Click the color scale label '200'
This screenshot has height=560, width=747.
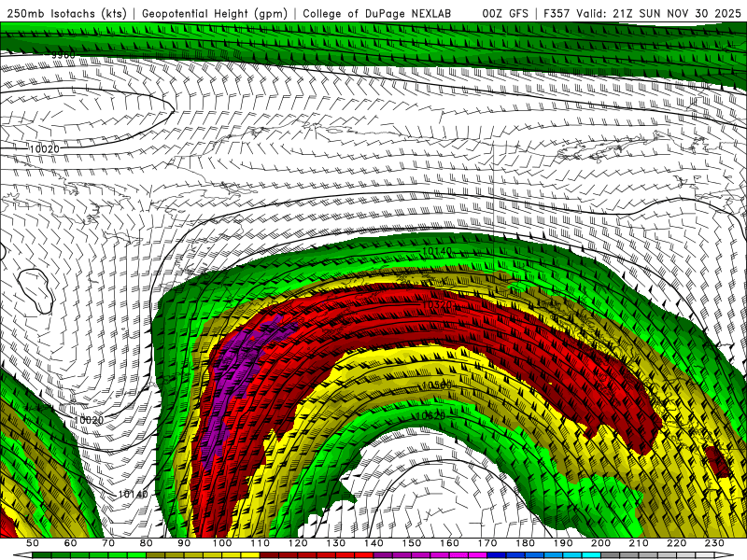[601, 543]
